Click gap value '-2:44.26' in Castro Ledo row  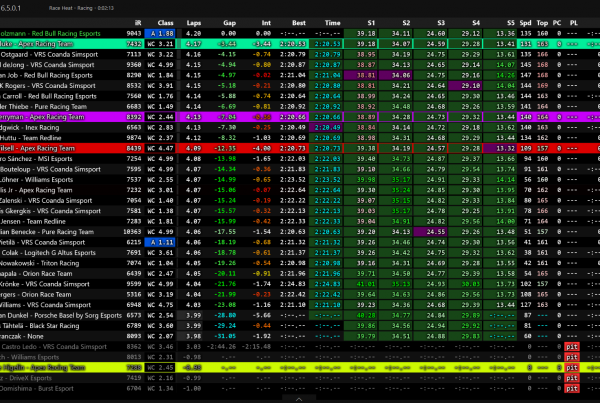coord(222,347)
